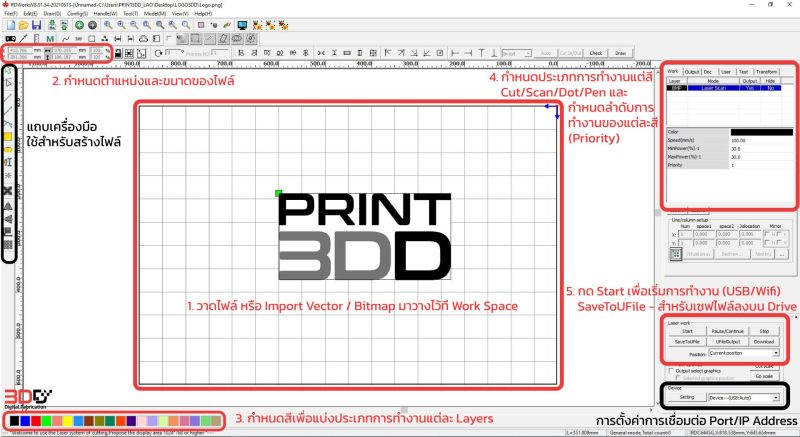Click the teal M icon
The width and height of the screenshot is (800, 437).
pos(50,39)
